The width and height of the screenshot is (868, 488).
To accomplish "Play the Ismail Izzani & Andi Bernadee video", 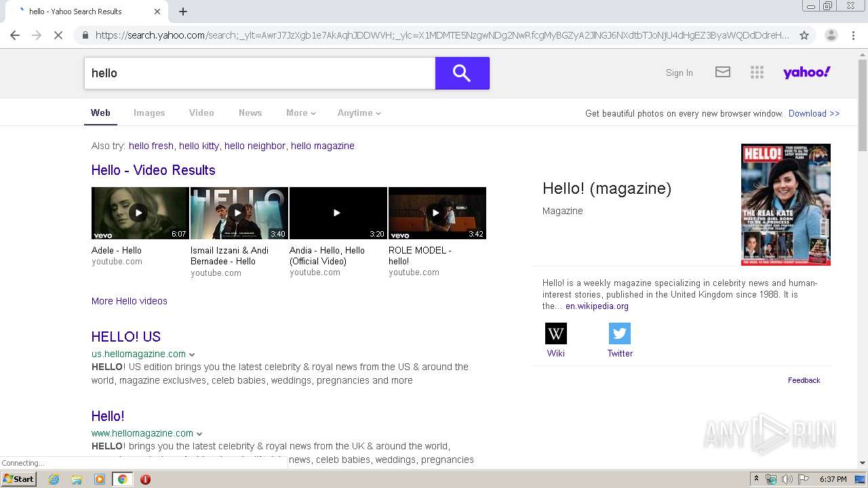I will (x=239, y=213).
